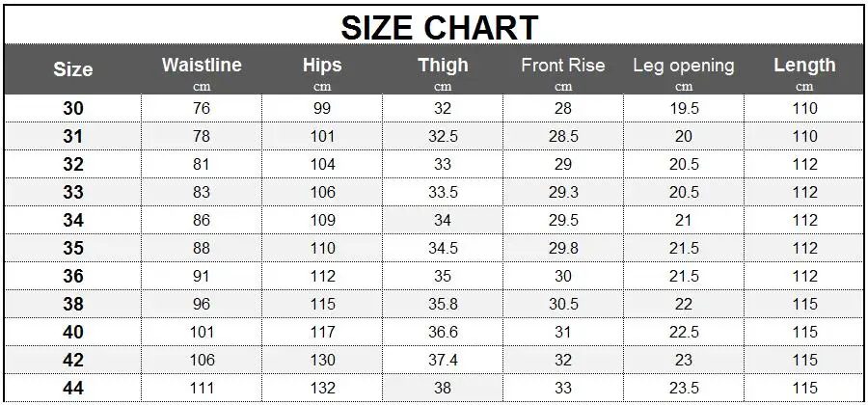
Task: Click waistline value 76
Action: (202, 108)
